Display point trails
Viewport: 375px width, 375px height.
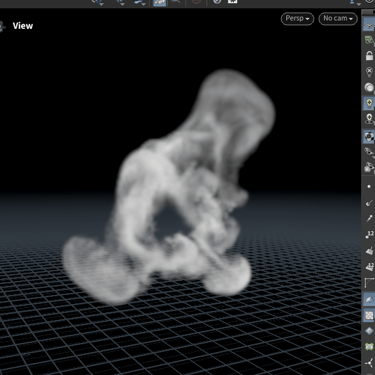coord(369,219)
